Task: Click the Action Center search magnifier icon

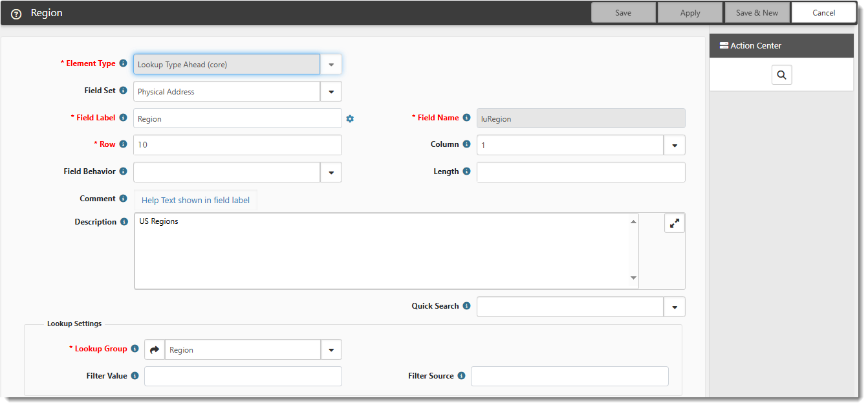Action: coord(781,76)
